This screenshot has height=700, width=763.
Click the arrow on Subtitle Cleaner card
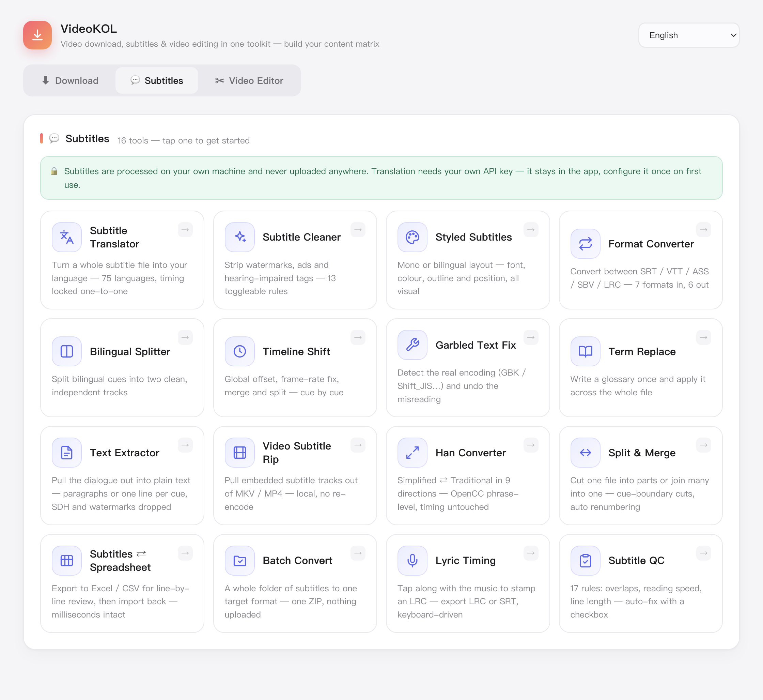click(358, 230)
